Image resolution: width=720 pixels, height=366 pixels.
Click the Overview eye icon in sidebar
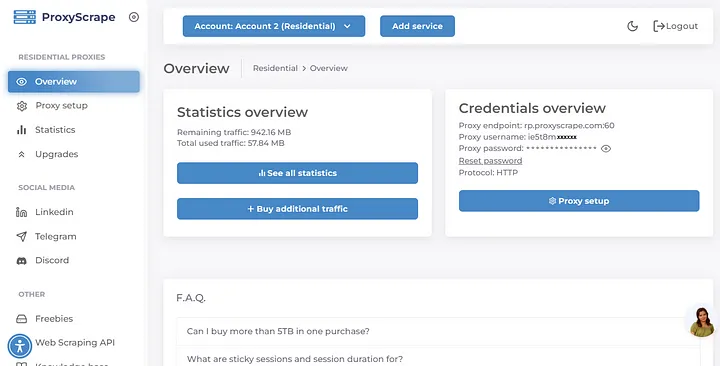(22, 82)
